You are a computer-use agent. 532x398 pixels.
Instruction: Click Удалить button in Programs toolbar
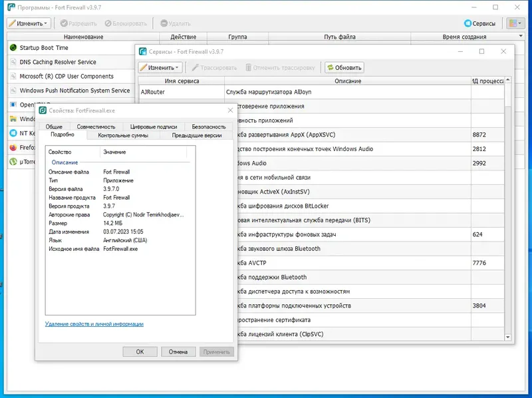point(176,23)
